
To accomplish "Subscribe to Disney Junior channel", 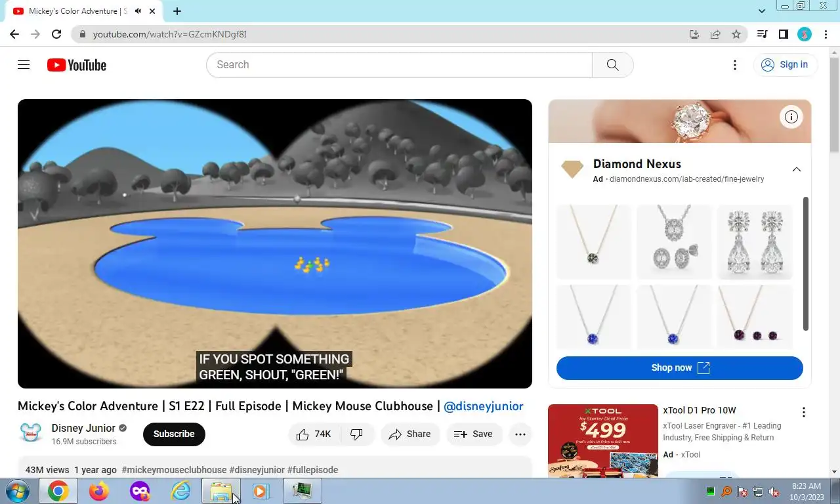I will (x=174, y=434).
